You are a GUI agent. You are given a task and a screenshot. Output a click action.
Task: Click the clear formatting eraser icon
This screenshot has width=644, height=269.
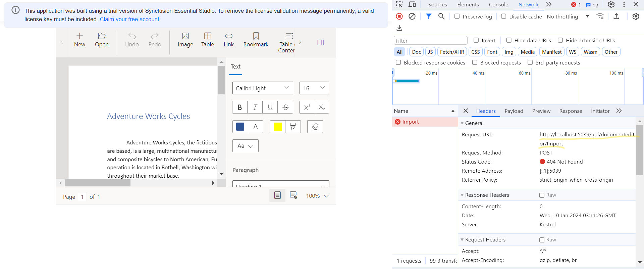tap(315, 127)
